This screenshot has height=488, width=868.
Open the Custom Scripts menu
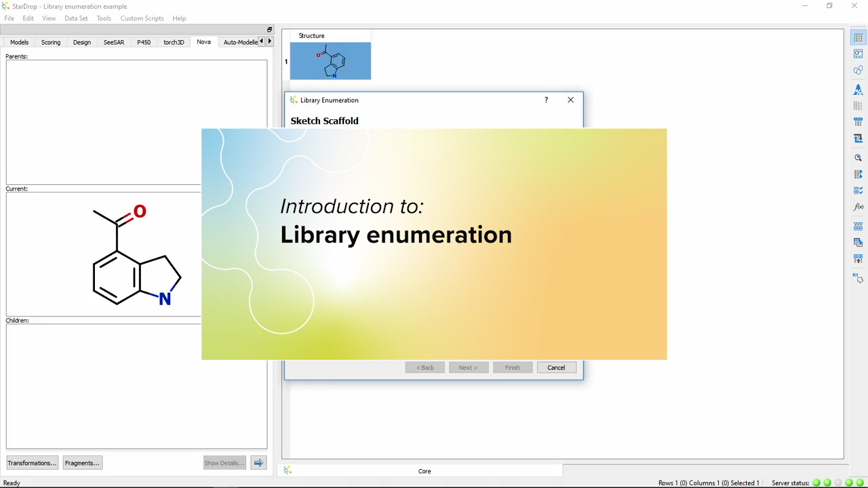click(142, 18)
